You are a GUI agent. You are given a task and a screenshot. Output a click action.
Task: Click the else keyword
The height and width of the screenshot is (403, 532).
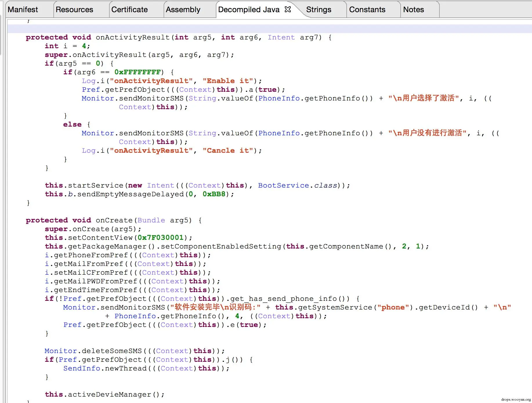(72, 125)
